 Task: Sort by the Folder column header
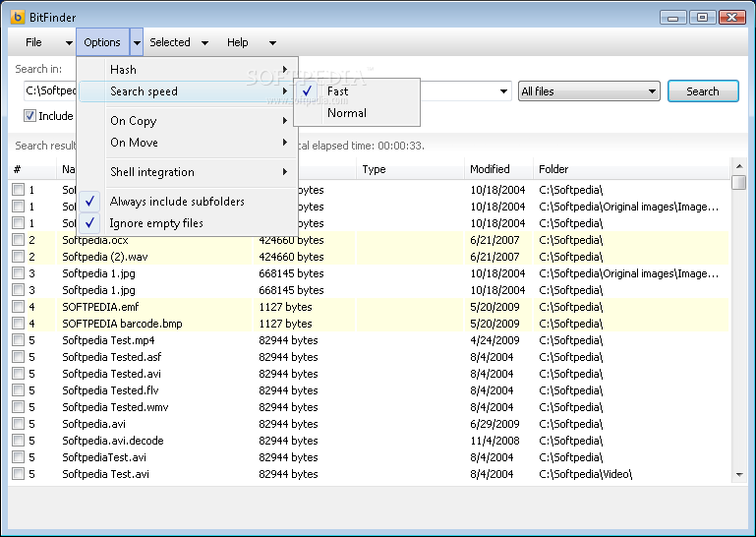click(631, 169)
